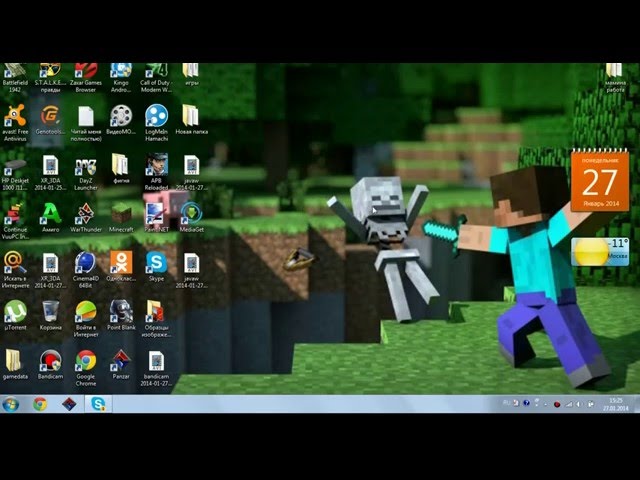640x480 pixels.
Task: Launch Bandicam from the desktop
Action: click(50, 364)
